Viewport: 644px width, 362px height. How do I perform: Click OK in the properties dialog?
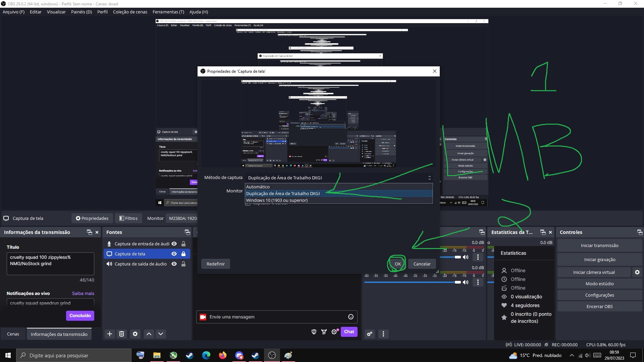click(x=397, y=264)
